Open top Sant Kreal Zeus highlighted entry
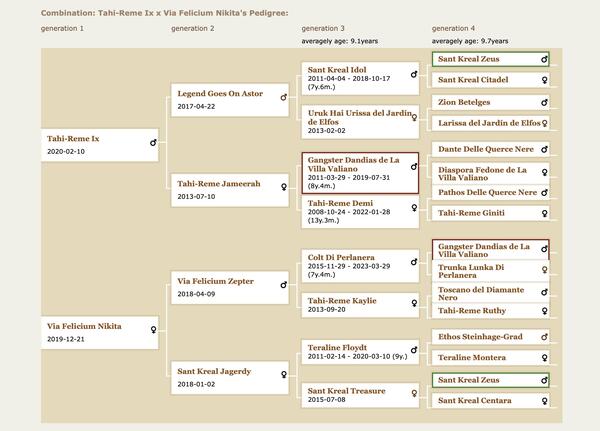Screen dimensions: 600x431 pos(471,59)
